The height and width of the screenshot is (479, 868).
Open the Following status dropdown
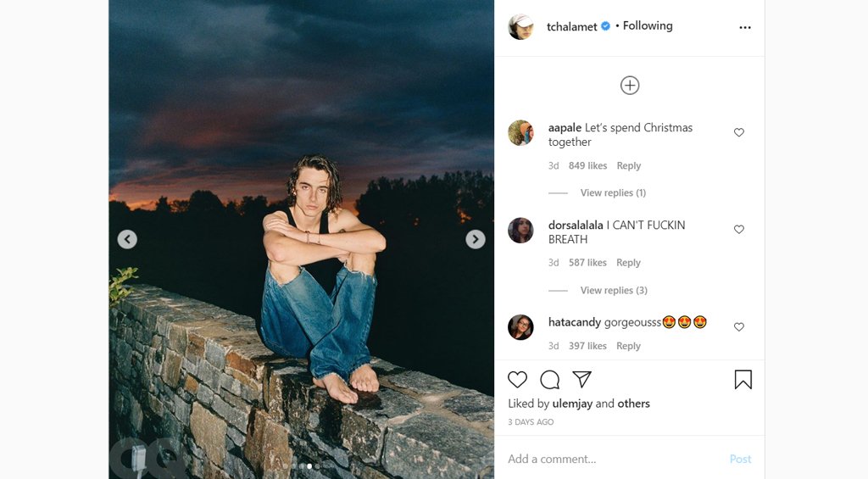pyautogui.click(x=648, y=26)
